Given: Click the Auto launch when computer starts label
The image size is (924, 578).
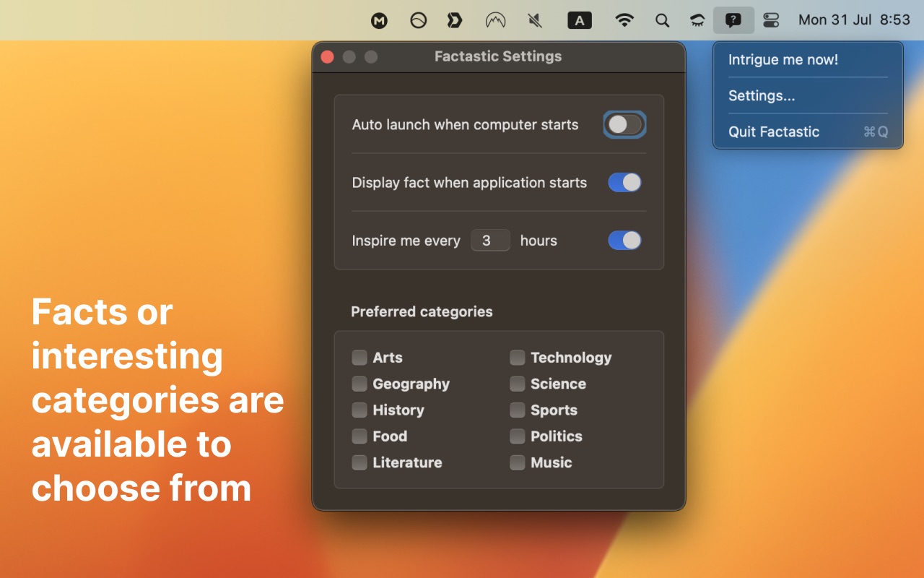Looking at the screenshot, I should tap(465, 125).
